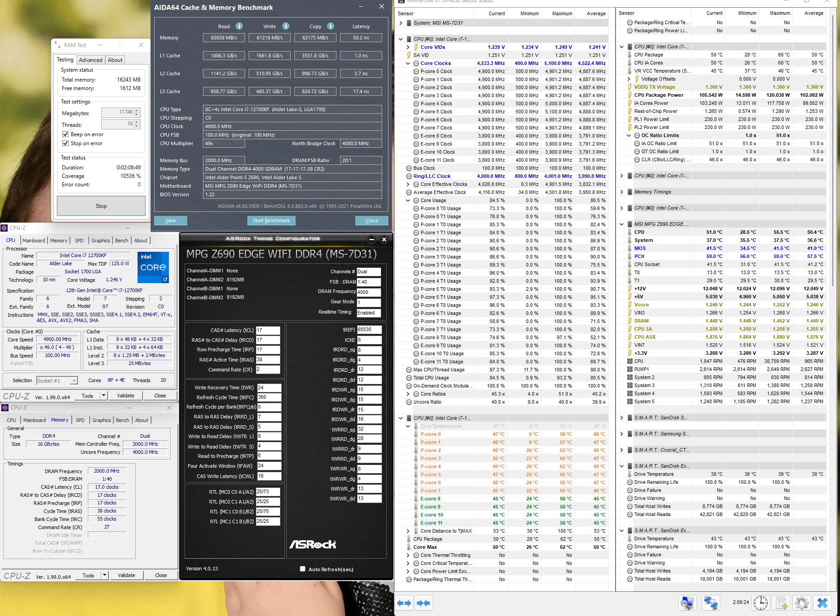Click the HWiNFO shrink-columns inward arrows icon

pyautogui.click(x=423, y=603)
